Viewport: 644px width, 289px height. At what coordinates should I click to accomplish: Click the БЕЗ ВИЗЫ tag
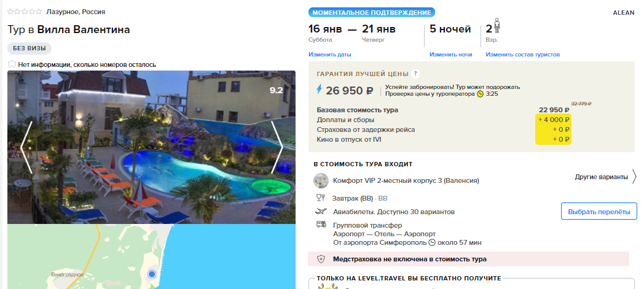point(29,48)
